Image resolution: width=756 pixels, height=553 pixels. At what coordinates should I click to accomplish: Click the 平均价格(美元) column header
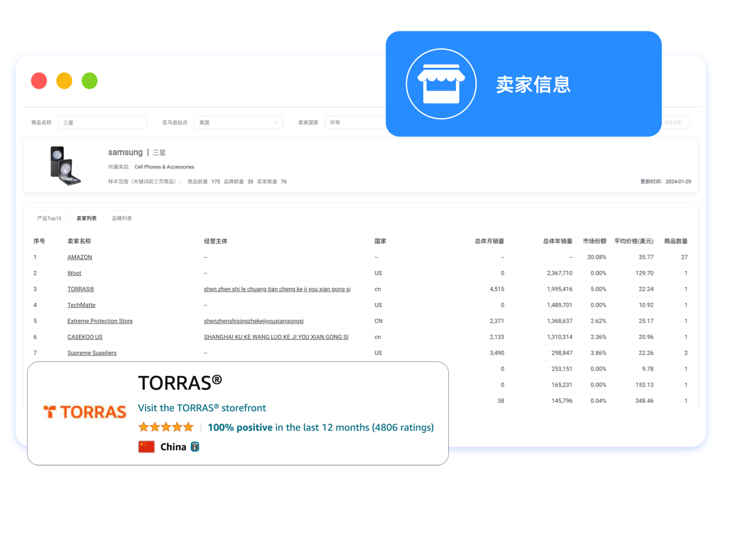pos(634,241)
